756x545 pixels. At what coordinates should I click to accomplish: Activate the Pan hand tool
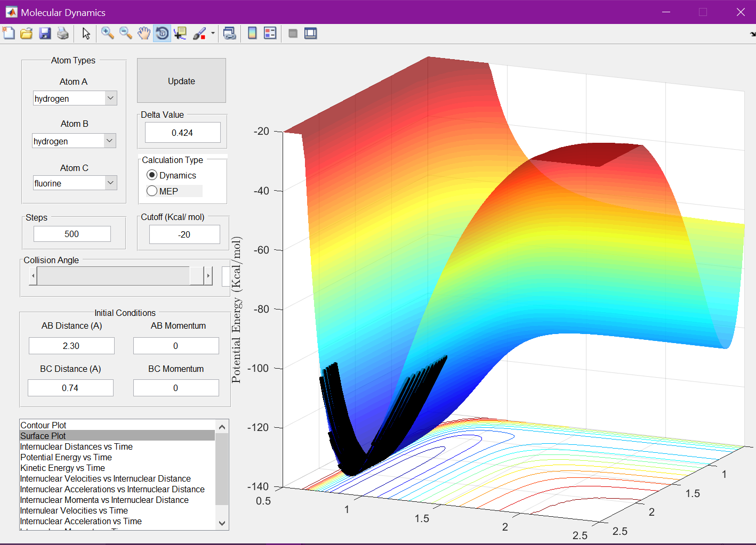click(x=143, y=34)
